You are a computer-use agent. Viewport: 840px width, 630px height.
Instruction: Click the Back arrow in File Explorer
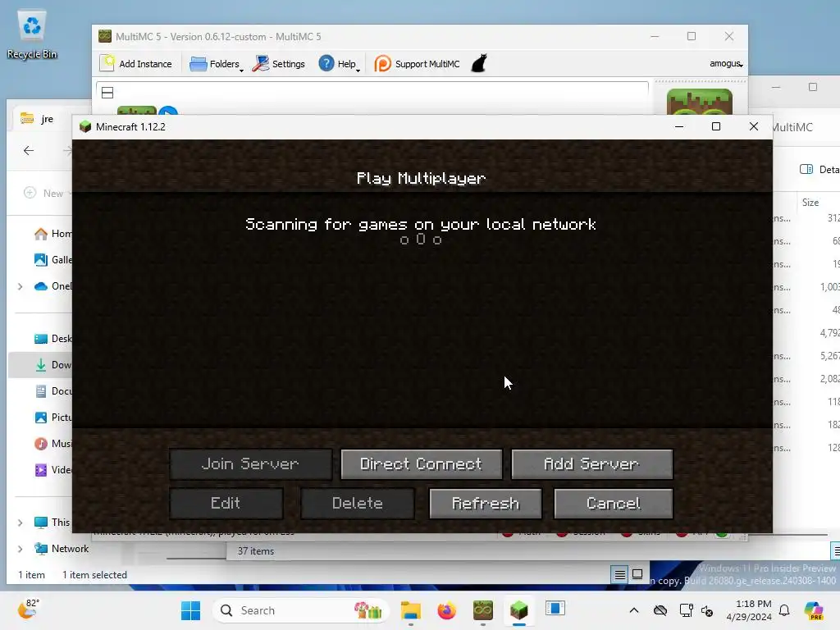pos(29,151)
